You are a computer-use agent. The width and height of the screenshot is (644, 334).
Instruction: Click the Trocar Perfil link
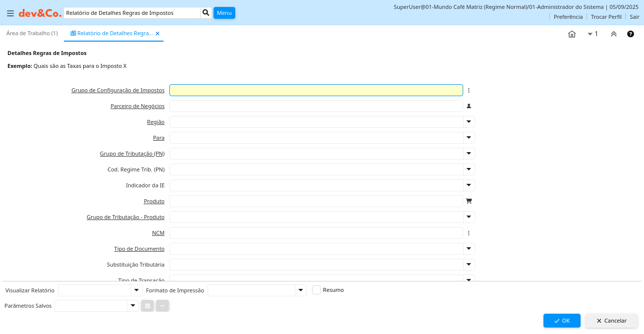coord(606,17)
